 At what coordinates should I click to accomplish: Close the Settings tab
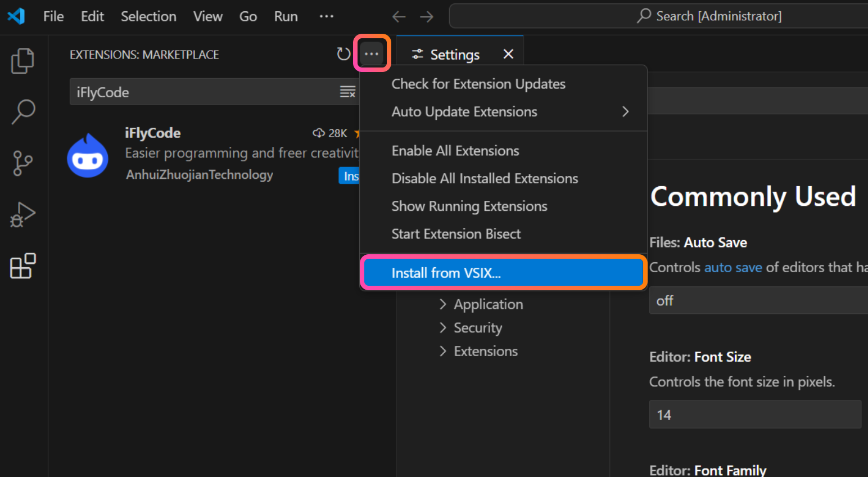point(508,54)
